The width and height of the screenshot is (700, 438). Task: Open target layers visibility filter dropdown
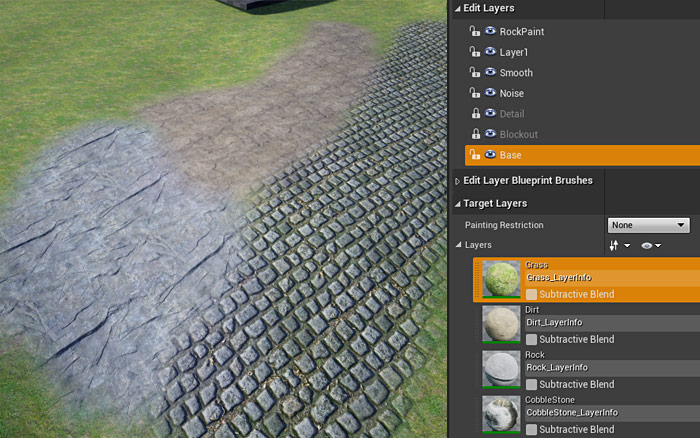[x=651, y=245]
